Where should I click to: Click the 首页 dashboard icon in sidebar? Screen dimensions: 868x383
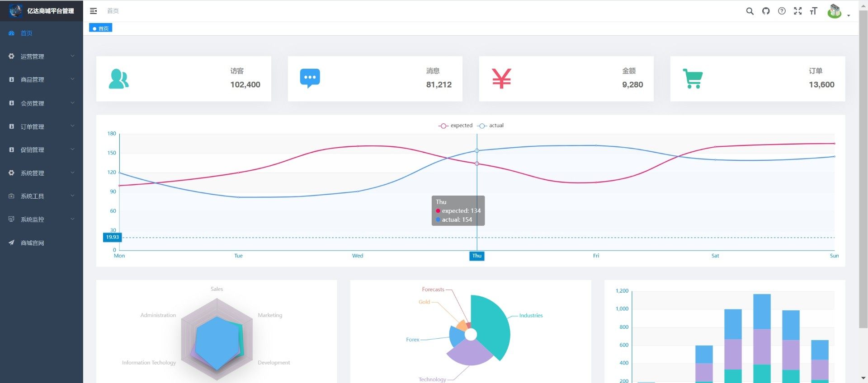click(x=11, y=33)
